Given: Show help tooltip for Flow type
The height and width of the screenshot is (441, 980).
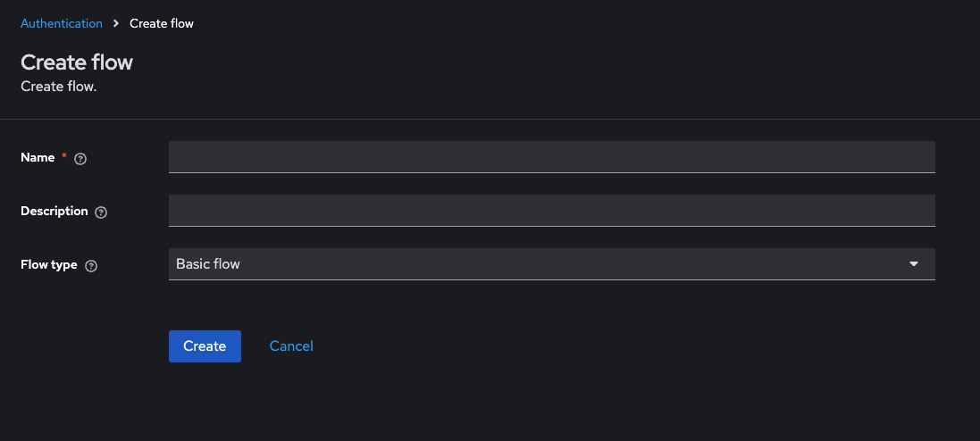Looking at the screenshot, I should [90, 266].
